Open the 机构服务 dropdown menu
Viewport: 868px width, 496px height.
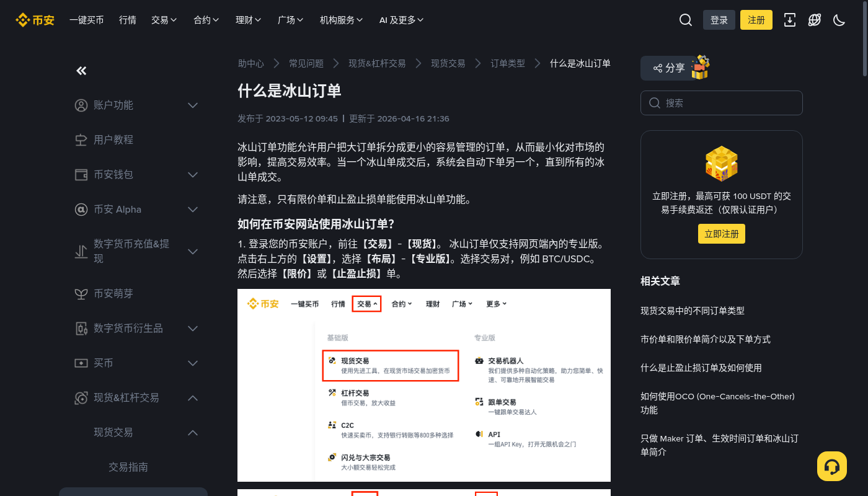point(342,20)
